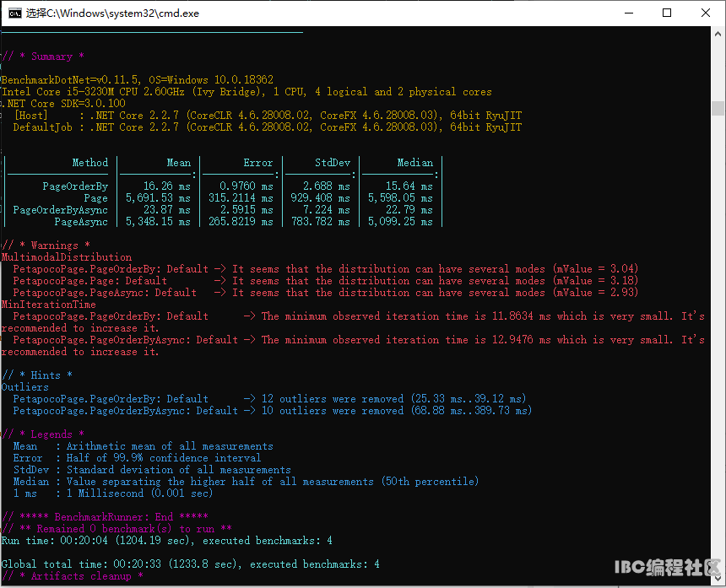Click the Median column header
The image size is (726, 588).
click(414, 162)
